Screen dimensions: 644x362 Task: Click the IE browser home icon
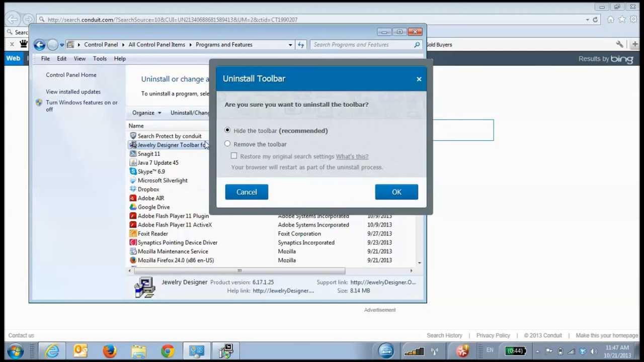[610, 20]
